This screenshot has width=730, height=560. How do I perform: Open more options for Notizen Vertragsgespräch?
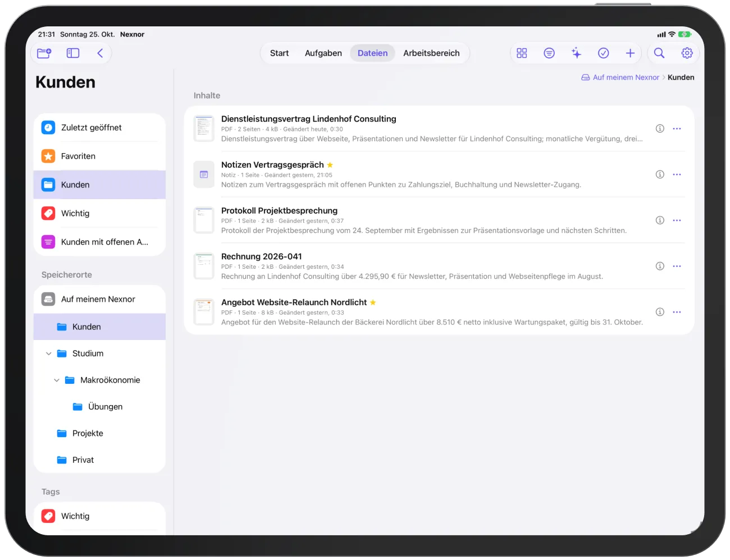pos(677,175)
